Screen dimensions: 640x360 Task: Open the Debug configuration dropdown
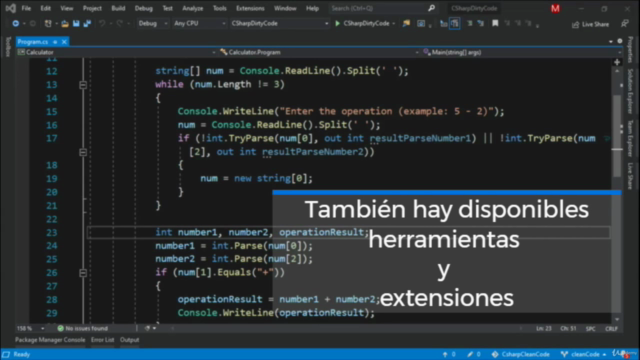point(153,24)
